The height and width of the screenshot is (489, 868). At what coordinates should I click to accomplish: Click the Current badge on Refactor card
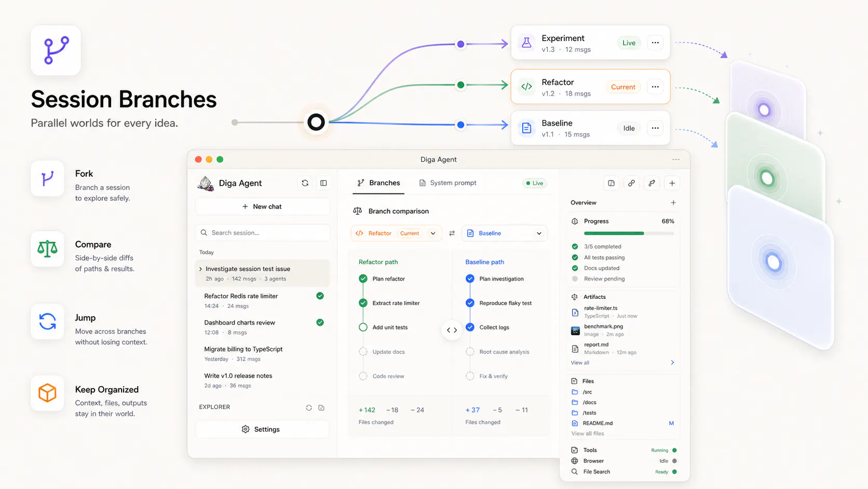(x=623, y=87)
